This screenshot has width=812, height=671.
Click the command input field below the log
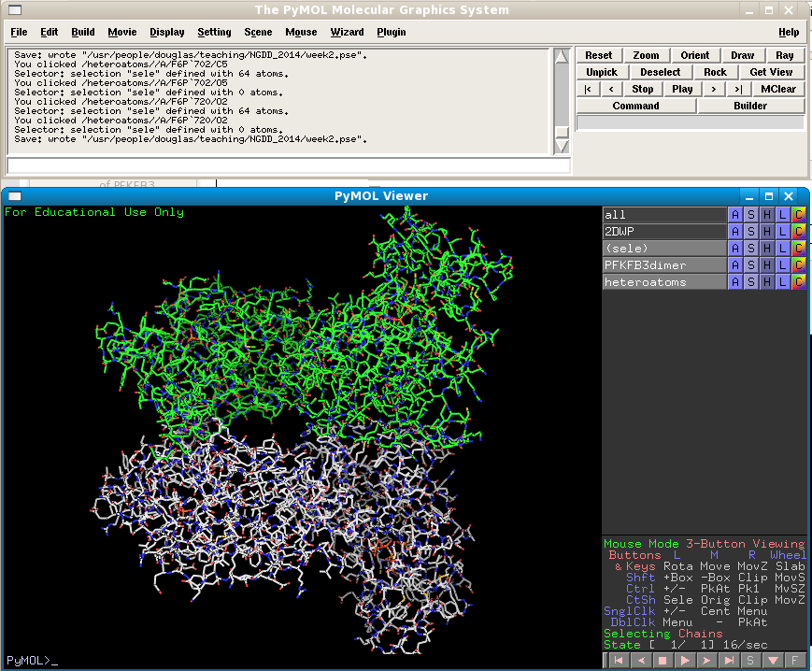click(288, 165)
